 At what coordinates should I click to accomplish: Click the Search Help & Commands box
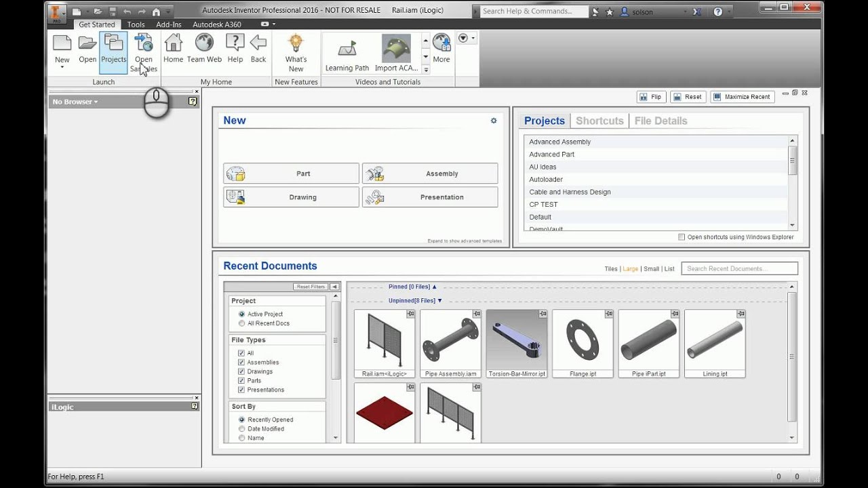[x=534, y=12]
